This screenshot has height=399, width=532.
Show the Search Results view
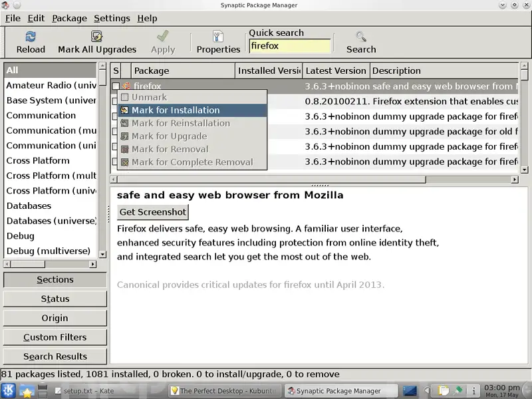[x=55, y=356]
